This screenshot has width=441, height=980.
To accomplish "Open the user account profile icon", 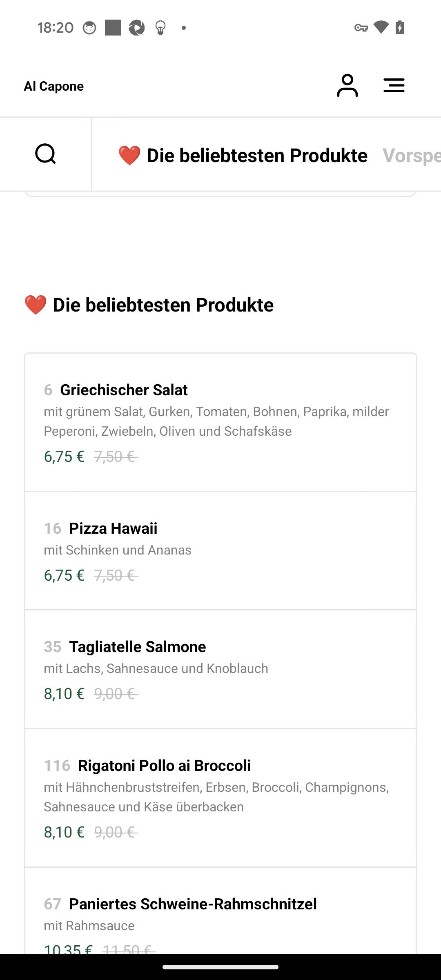I will [x=347, y=86].
